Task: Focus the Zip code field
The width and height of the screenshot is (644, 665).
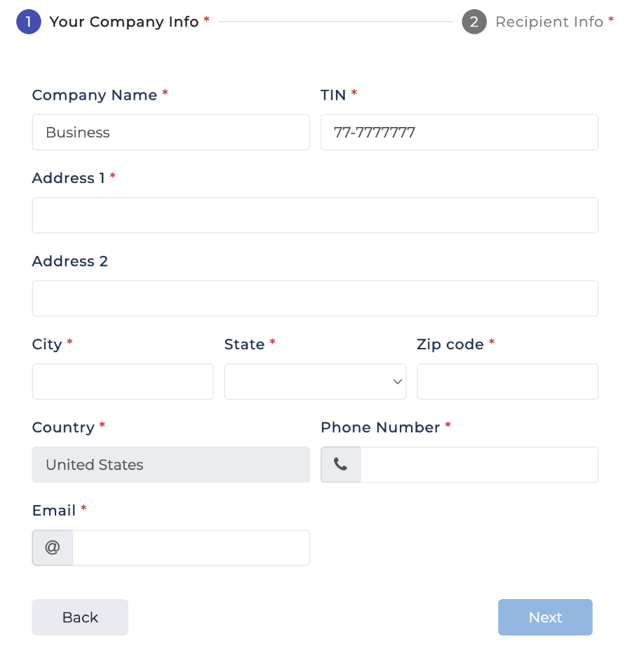Action: tap(507, 382)
